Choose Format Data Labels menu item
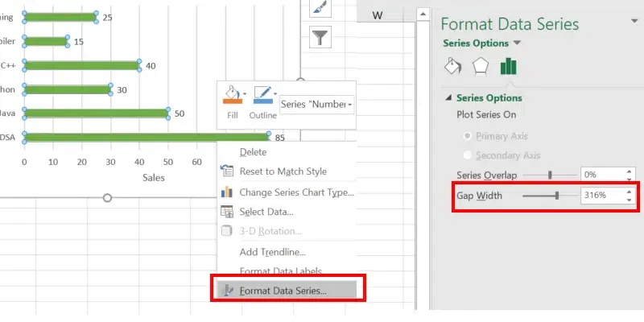644x322 pixels. point(280,271)
